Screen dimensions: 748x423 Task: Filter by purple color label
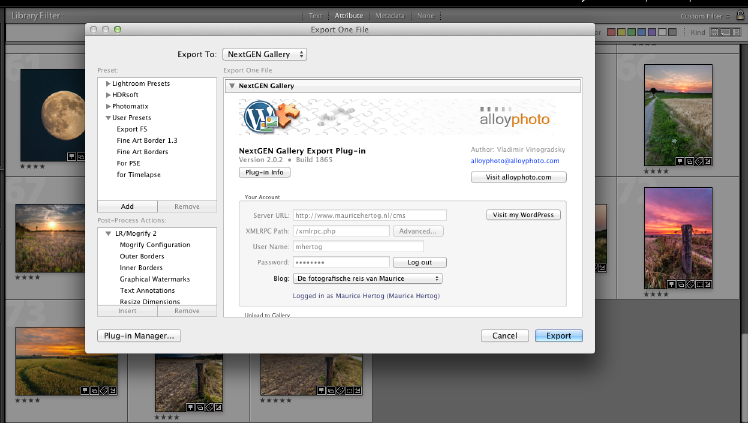(652, 32)
